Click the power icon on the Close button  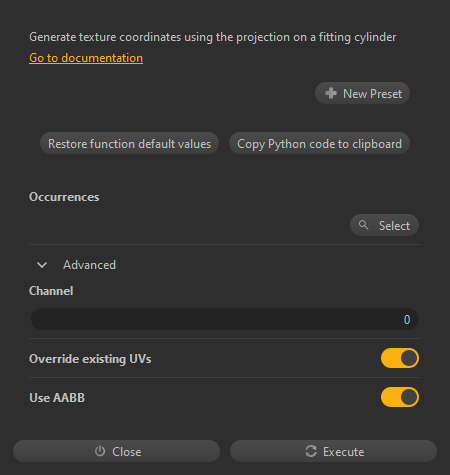(x=100, y=451)
